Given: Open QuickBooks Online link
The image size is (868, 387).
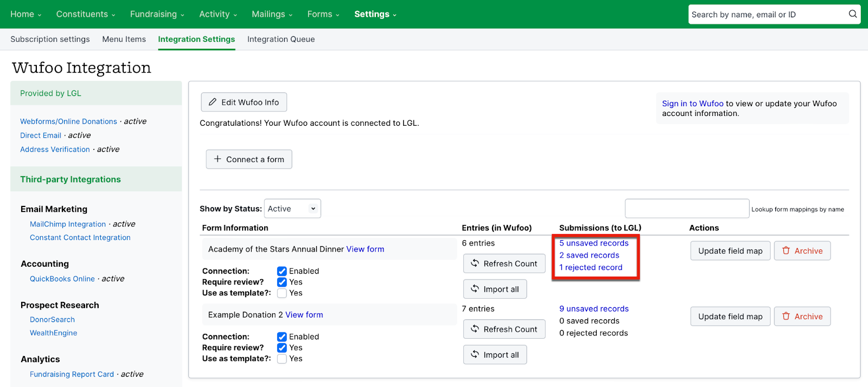Looking at the screenshot, I should (x=62, y=279).
